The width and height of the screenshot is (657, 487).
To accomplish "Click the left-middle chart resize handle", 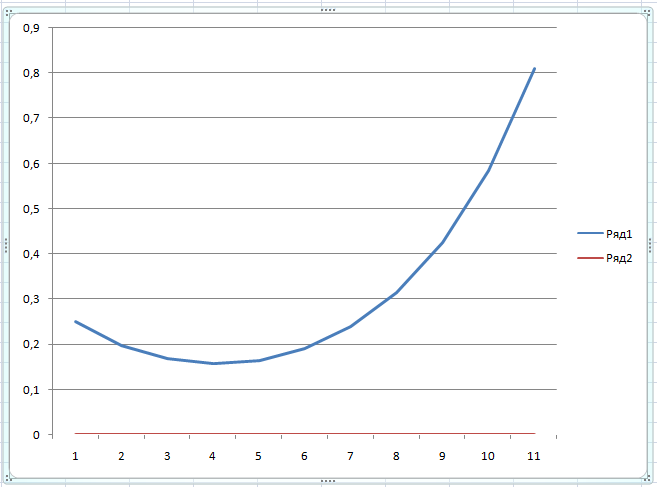I will pos(6,245).
